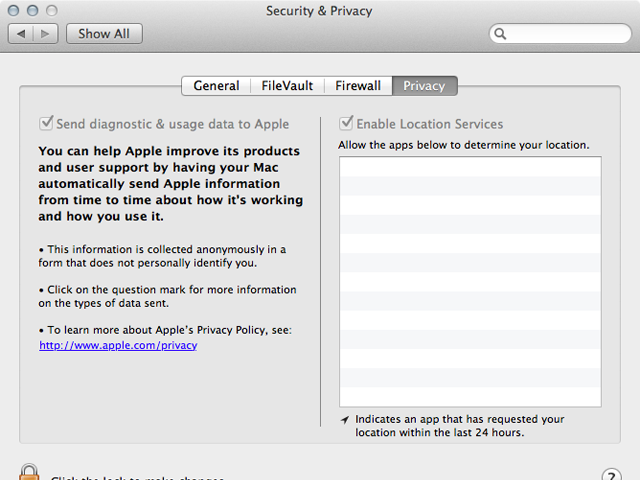Click inside the location apps list
This screenshot has height=480, width=640.
pos(470,282)
